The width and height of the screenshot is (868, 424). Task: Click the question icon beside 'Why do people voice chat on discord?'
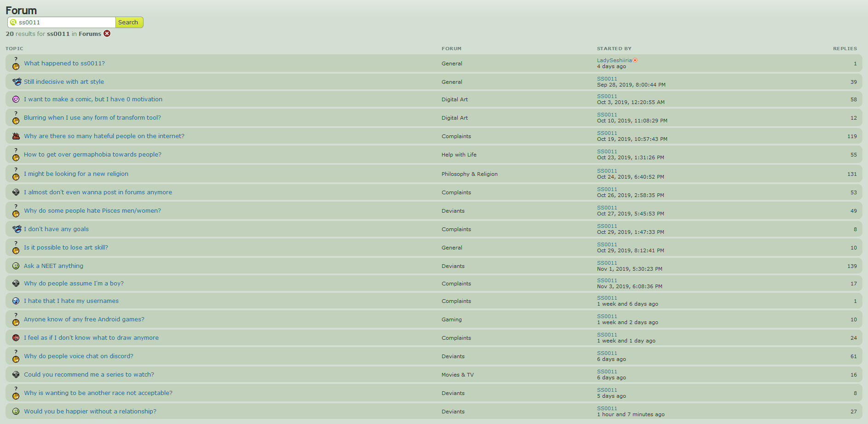point(16,356)
